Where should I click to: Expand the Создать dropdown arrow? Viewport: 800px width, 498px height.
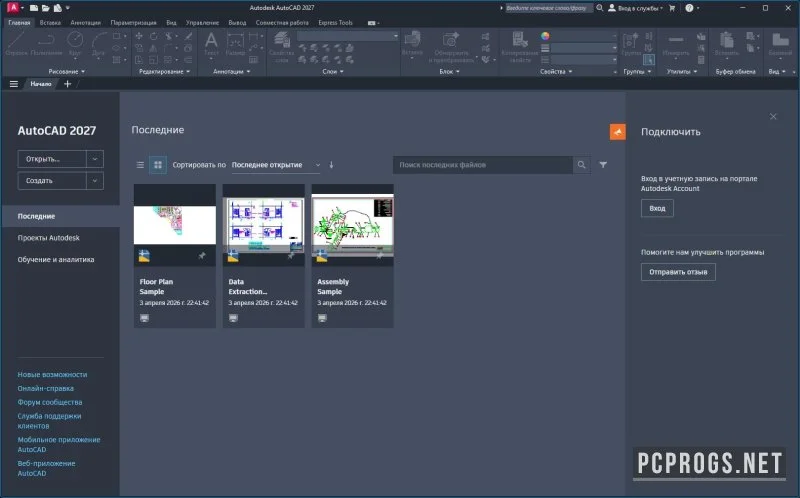(95, 181)
